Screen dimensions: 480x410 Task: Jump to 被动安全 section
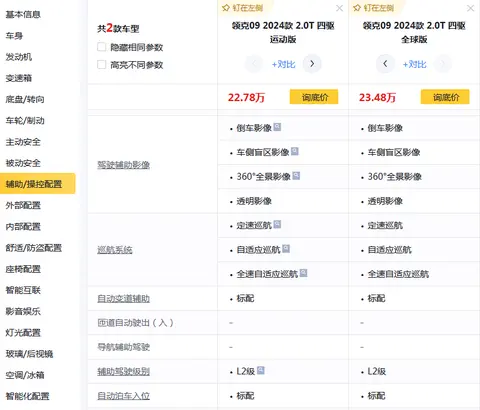(x=23, y=163)
